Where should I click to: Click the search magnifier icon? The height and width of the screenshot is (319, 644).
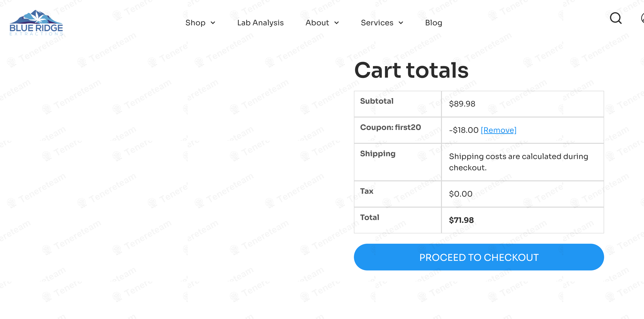[x=615, y=19]
